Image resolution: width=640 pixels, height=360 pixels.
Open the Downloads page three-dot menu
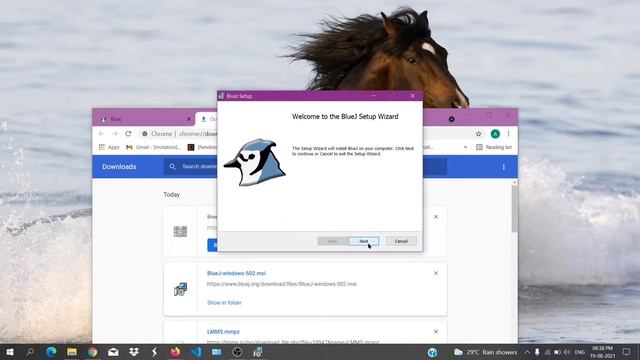pyautogui.click(x=504, y=167)
